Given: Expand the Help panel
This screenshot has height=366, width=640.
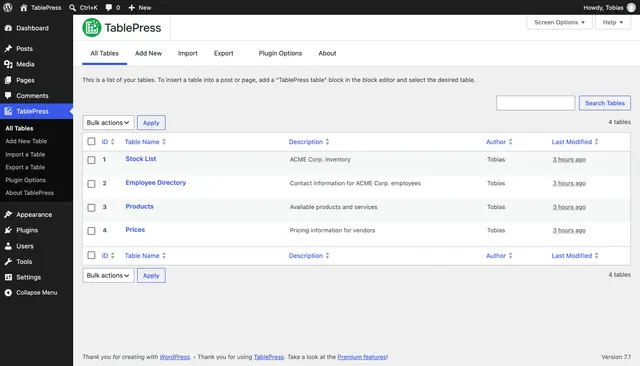Looking at the screenshot, I should point(613,22).
